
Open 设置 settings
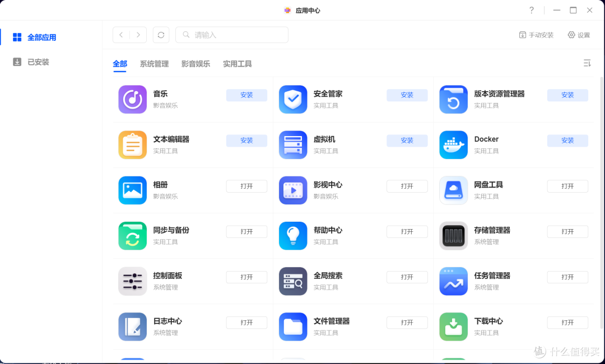pyautogui.click(x=579, y=35)
